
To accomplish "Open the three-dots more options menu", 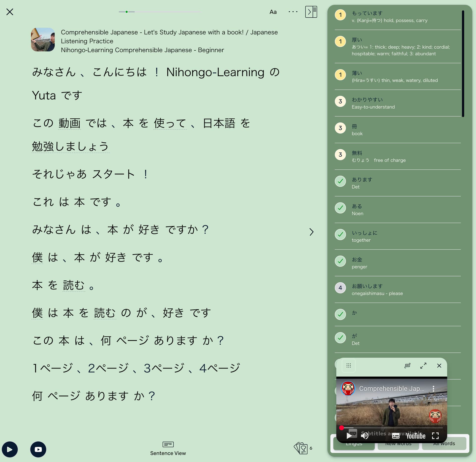I will point(293,12).
